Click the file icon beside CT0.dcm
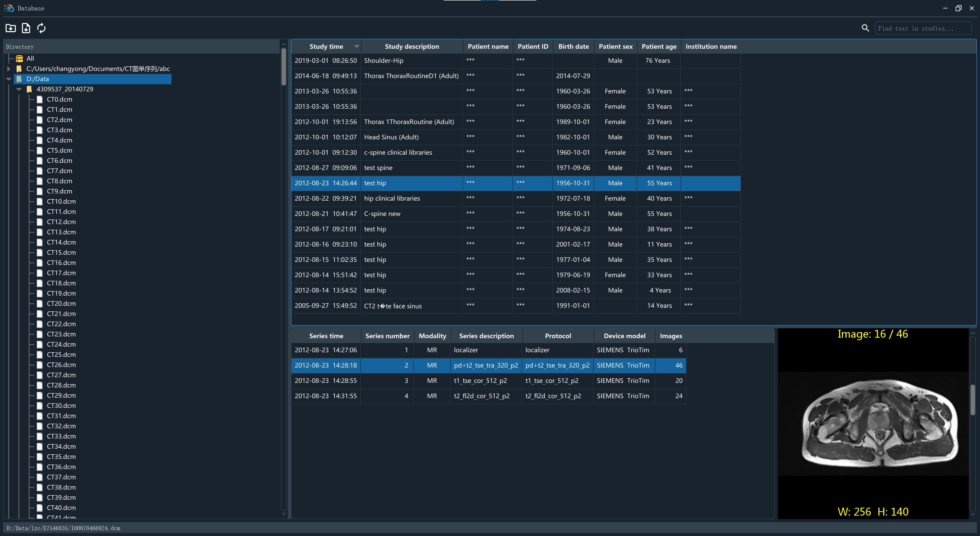This screenshot has width=980, height=536. coord(40,99)
